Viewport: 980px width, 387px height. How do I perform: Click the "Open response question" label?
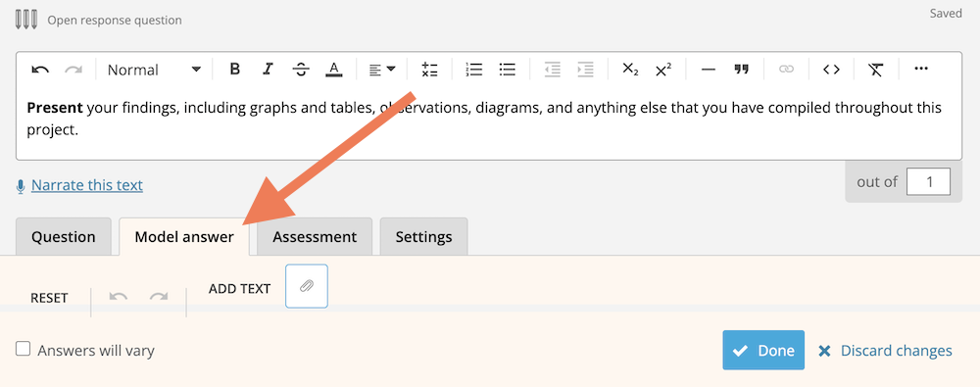(115, 20)
